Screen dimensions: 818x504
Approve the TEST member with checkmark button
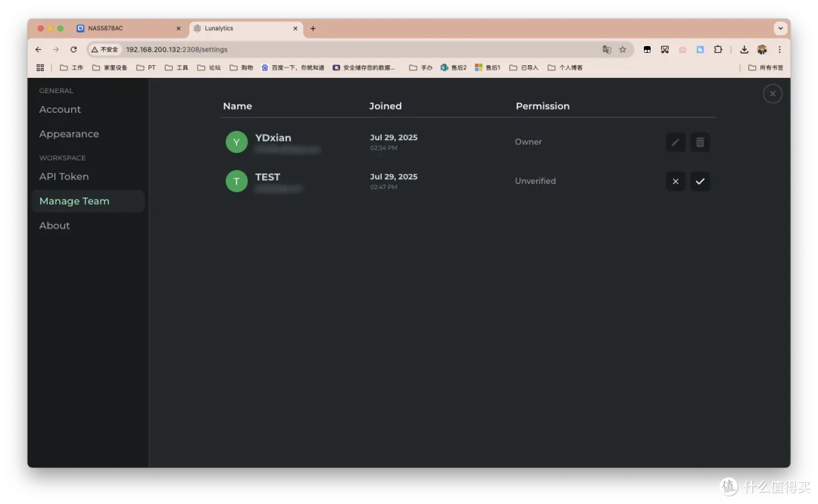[x=700, y=182]
